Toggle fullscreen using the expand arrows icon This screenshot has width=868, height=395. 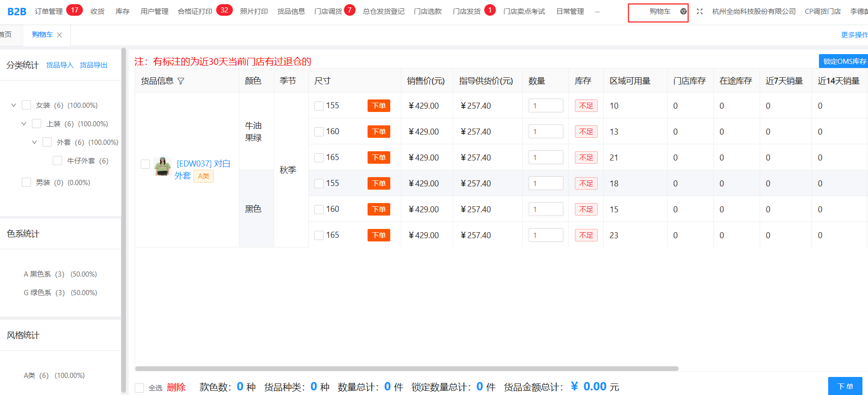699,12
